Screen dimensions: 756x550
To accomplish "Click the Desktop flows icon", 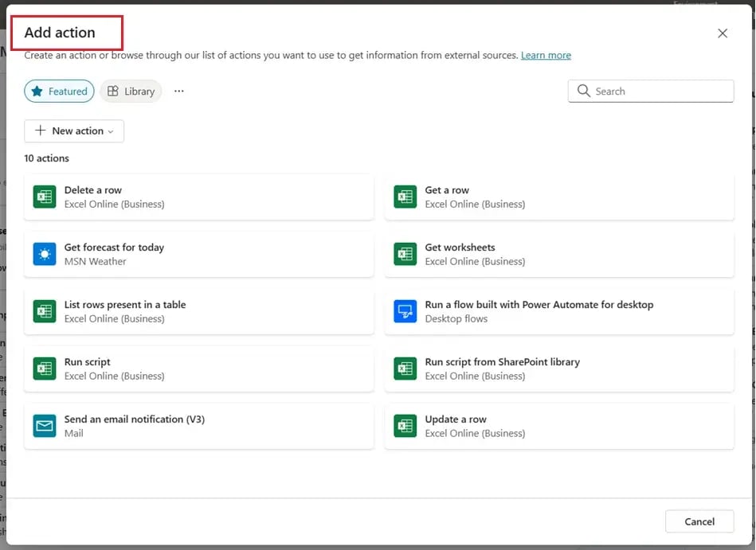I will (x=404, y=311).
